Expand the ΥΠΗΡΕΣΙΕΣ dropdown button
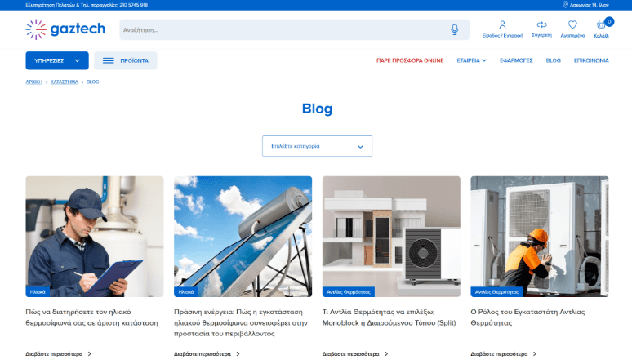 (56, 60)
